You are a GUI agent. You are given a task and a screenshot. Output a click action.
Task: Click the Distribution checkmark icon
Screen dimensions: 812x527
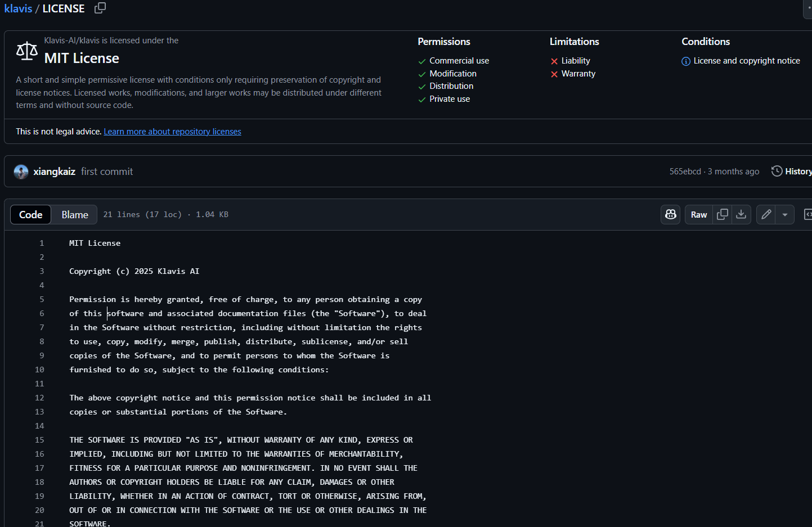click(422, 87)
